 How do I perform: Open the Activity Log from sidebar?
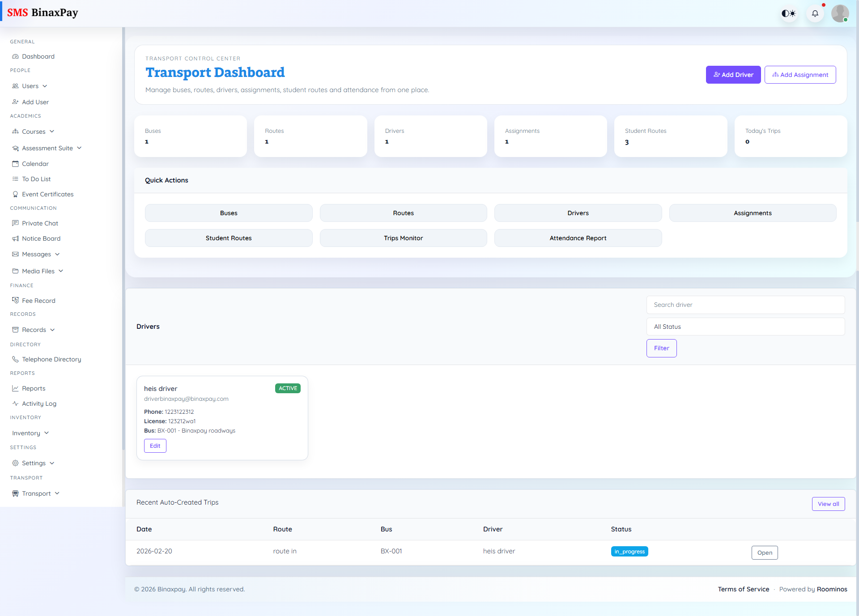click(x=39, y=403)
